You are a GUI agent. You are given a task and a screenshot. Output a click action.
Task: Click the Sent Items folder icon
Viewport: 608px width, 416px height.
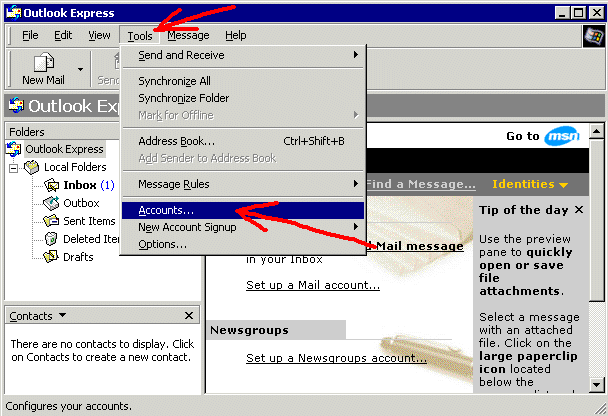[x=51, y=221]
